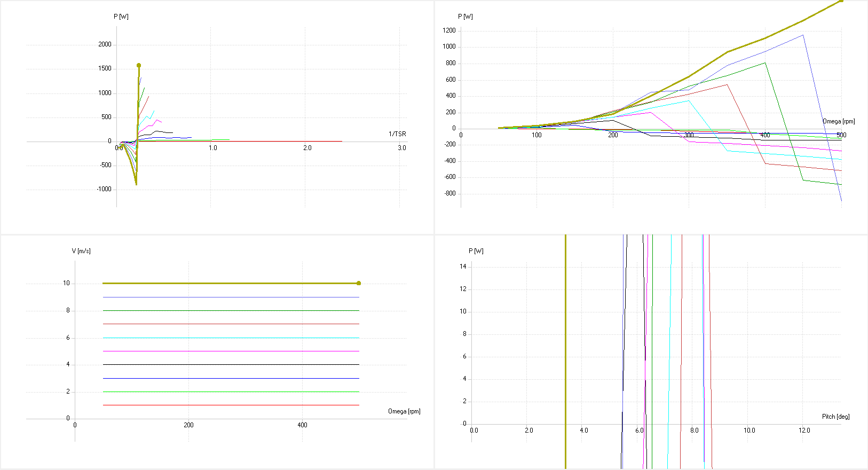Viewport: 868px width, 470px height.
Task: Click the 300 tick on the top-right Omega axis
Action: pyautogui.click(x=689, y=135)
